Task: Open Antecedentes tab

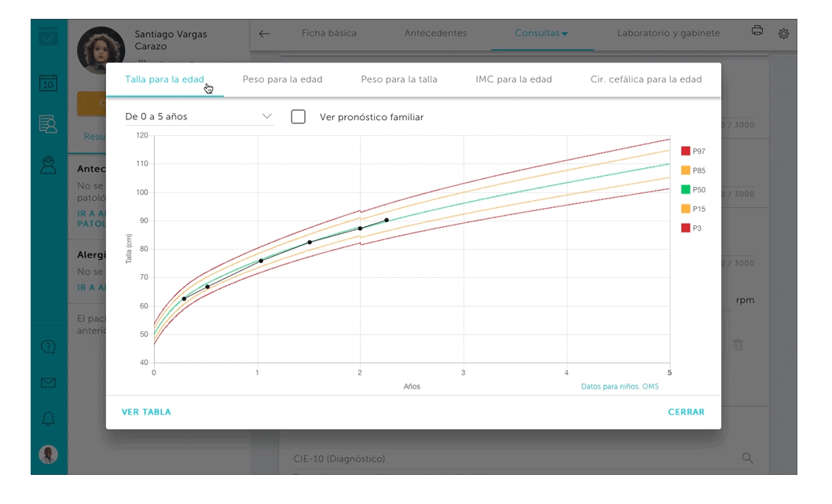Action: (435, 33)
